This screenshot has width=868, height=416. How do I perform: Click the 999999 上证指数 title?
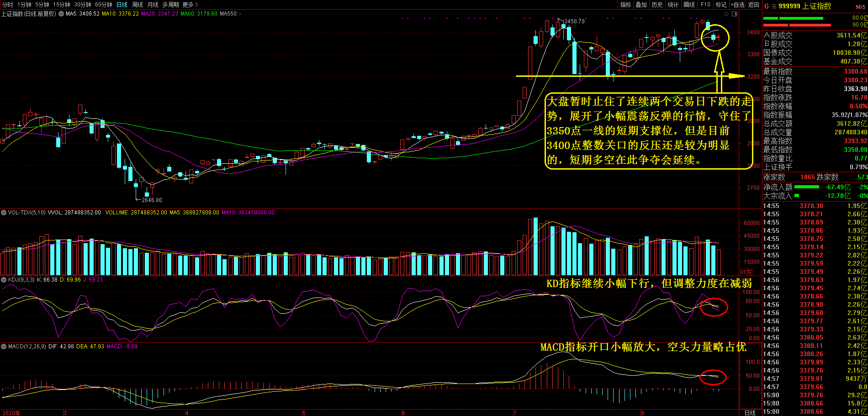805,6
